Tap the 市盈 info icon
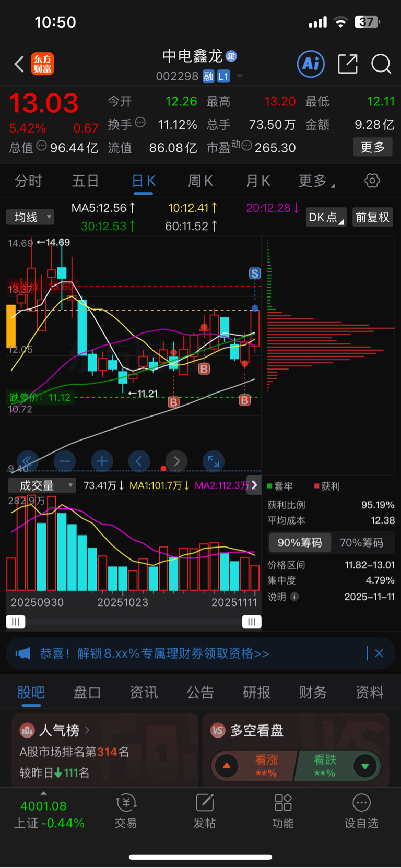This screenshot has width=401, height=868. click(x=247, y=146)
